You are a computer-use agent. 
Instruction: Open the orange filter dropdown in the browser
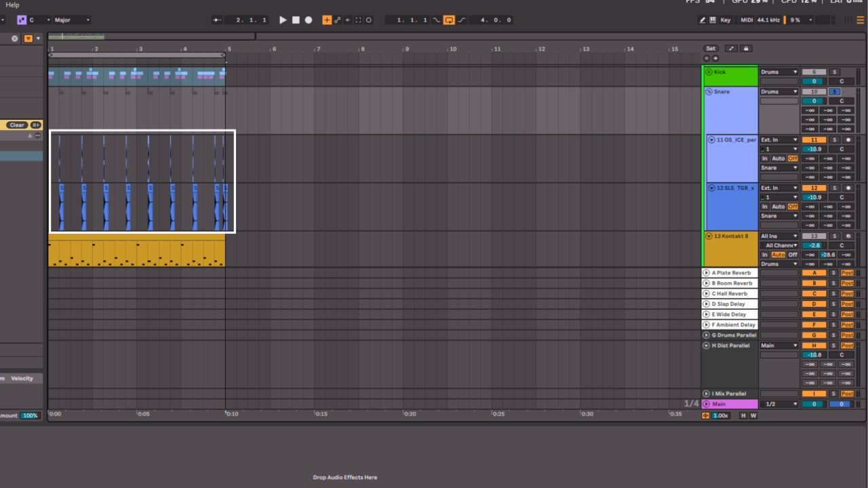(28, 39)
